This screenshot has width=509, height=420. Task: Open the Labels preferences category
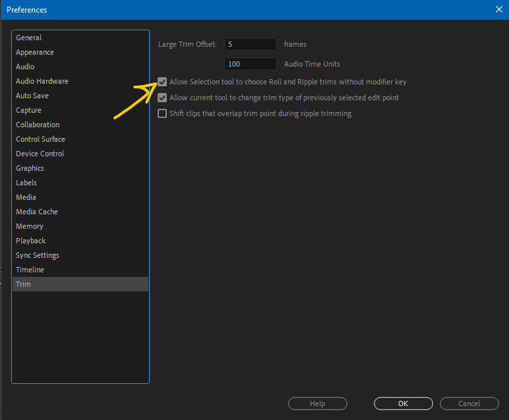[26, 183]
